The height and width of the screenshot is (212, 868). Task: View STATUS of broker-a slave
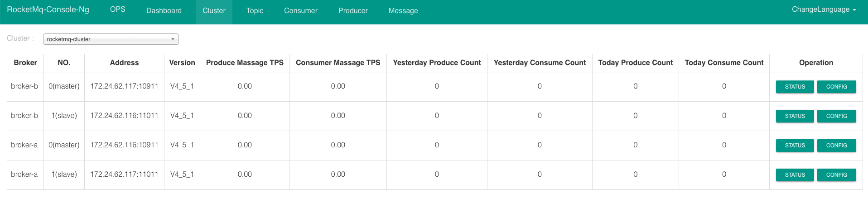point(795,175)
